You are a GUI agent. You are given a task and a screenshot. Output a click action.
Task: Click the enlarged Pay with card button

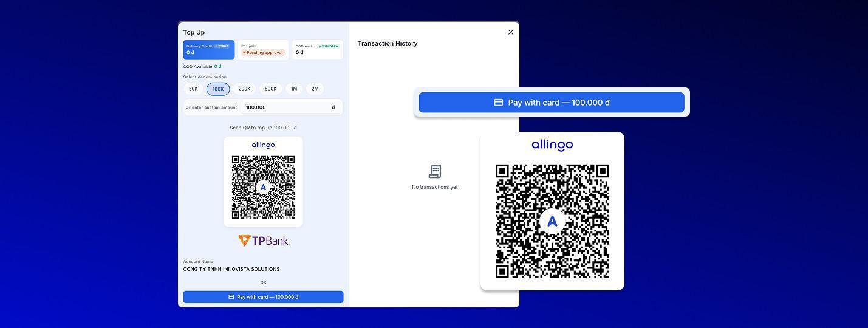tap(552, 103)
